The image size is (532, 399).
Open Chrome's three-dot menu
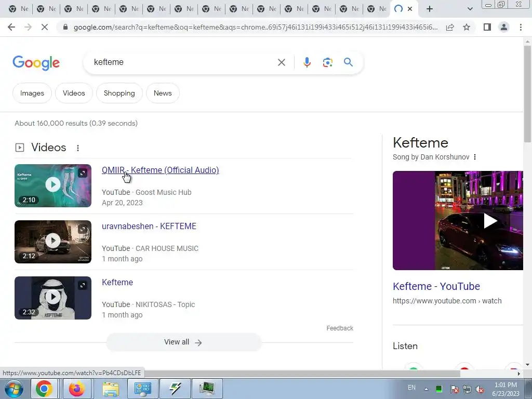[x=521, y=27]
